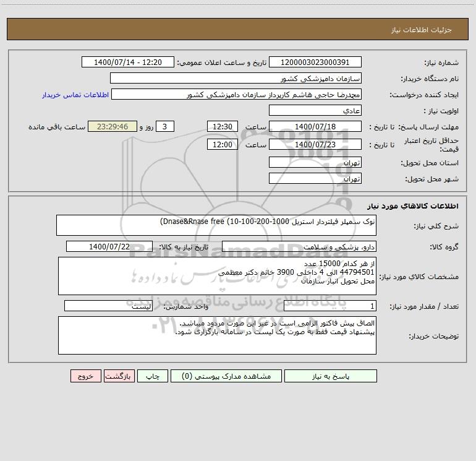This screenshot has width=476, height=461.
Task: Click the label شماره نیاز
Action: pyautogui.click(x=441, y=62)
